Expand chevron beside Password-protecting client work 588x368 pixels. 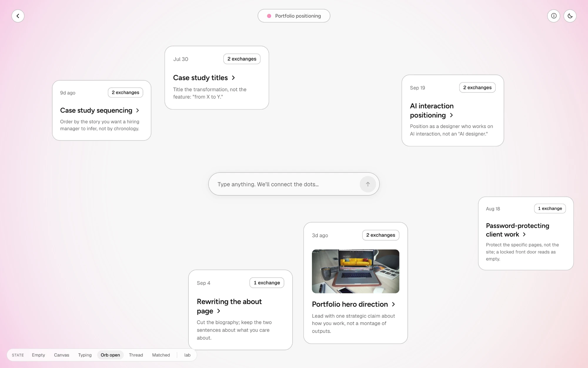[524, 234]
